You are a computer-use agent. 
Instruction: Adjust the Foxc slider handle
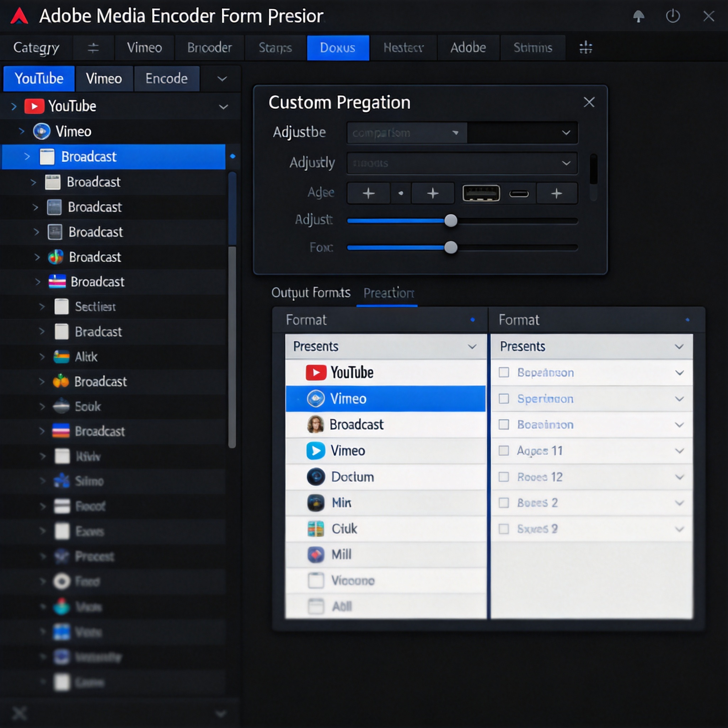coord(451,247)
